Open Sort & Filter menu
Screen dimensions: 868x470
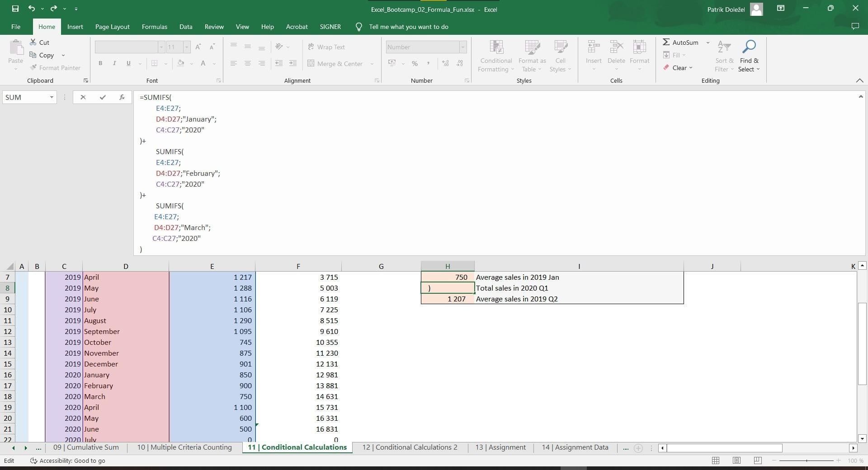724,56
